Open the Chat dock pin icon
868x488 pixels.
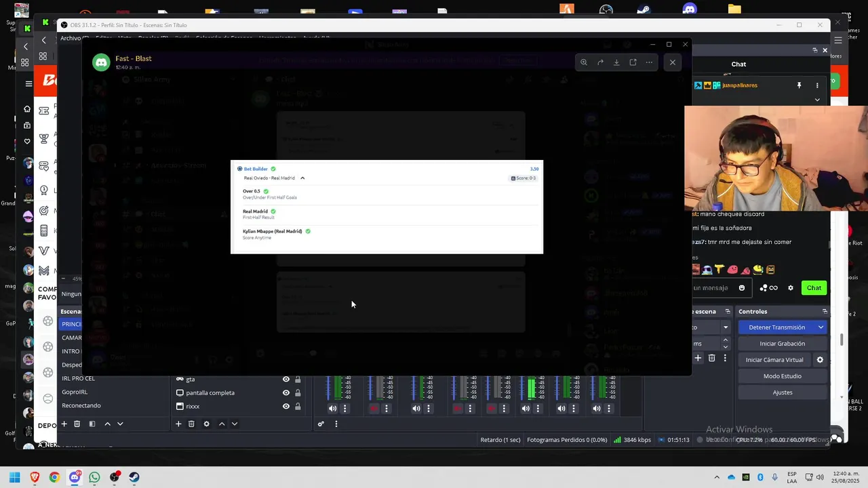[799, 85]
